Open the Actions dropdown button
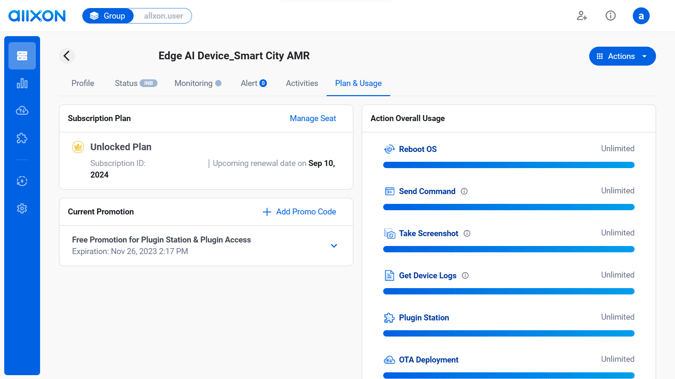This screenshot has width=675, height=379. click(x=622, y=56)
